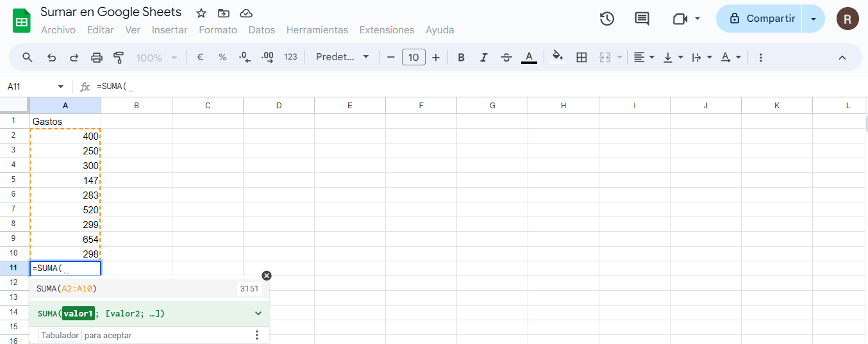Open the Formato menu
The height and width of the screenshot is (344, 868).
[218, 29]
